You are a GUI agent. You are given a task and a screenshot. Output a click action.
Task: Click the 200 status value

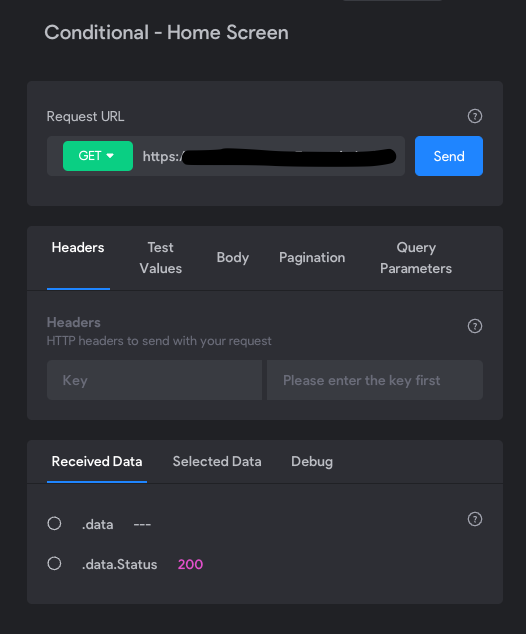[x=190, y=564]
